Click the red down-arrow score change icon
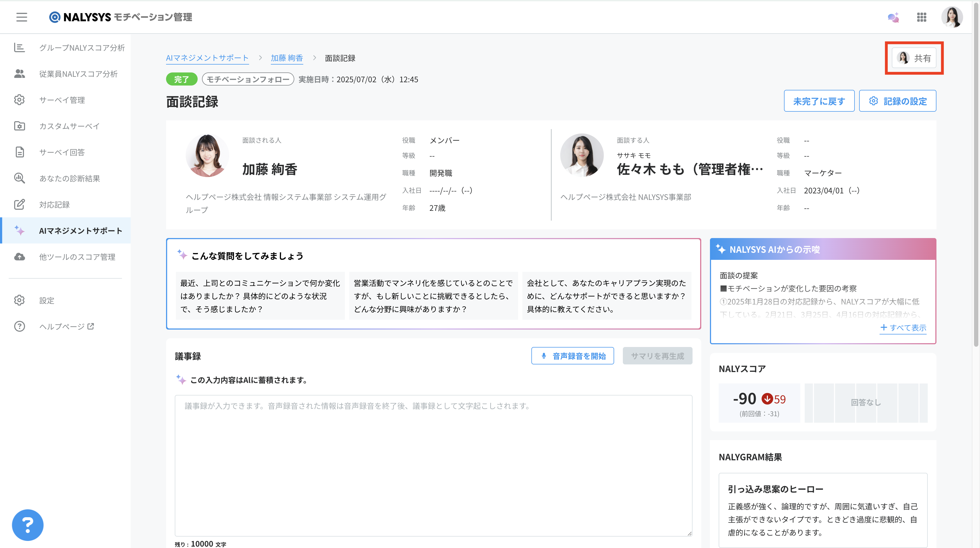 tap(767, 399)
